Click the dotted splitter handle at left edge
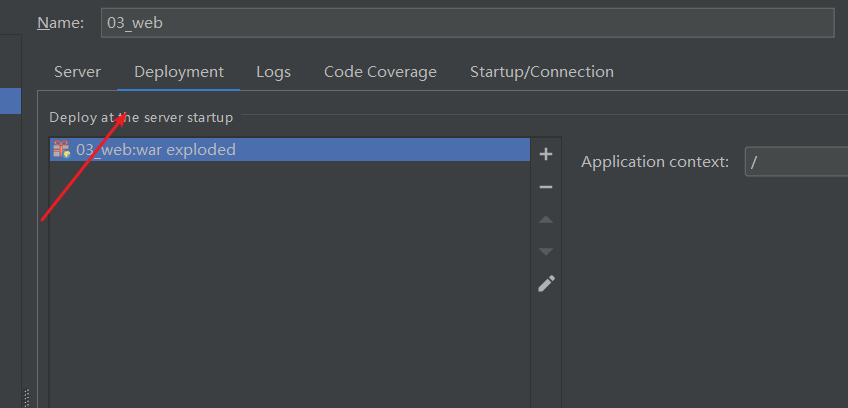 point(27,397)
